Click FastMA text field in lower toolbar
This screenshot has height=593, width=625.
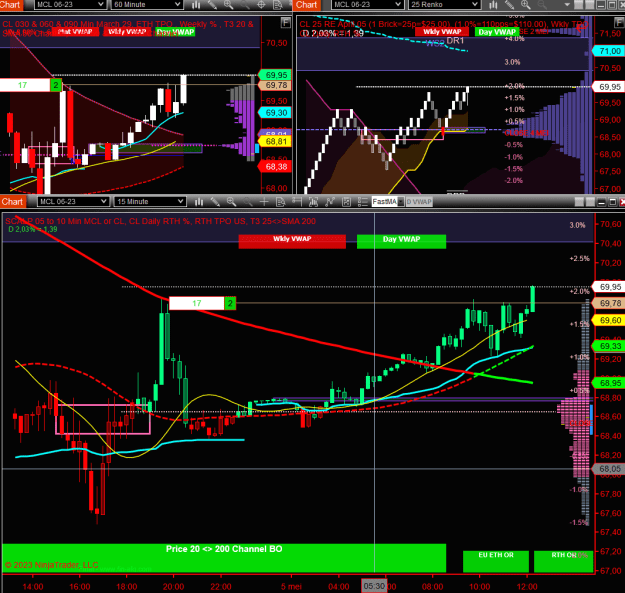click(384, 202)
